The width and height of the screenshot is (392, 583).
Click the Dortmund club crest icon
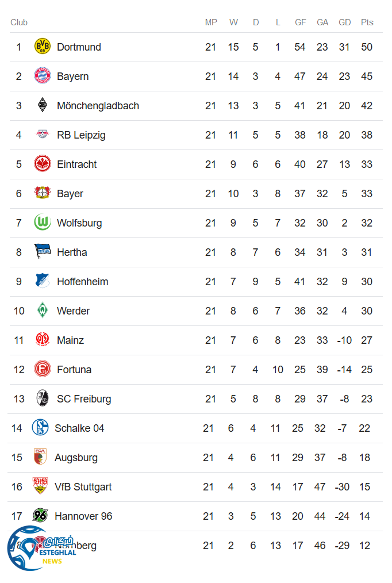coord(43,47)
